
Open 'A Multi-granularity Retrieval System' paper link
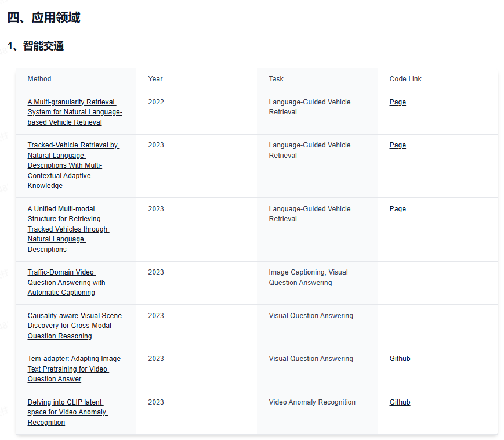pyautogui.click(x=75, y=112)
